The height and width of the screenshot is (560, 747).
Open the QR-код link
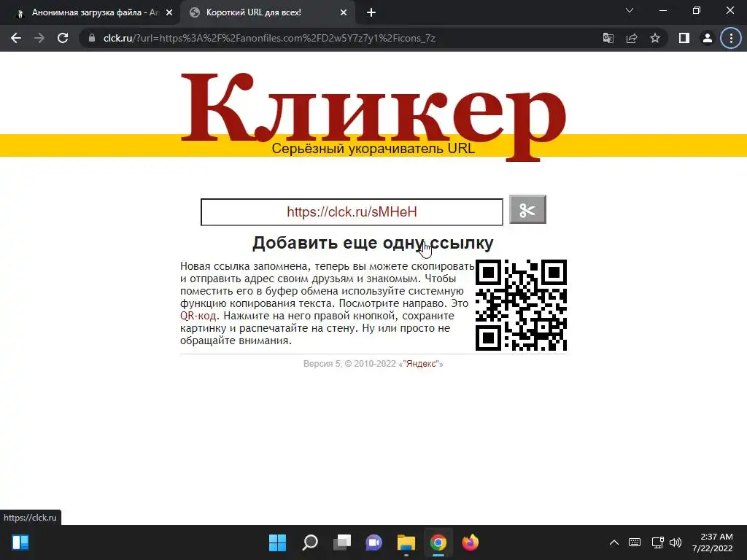point(198,316)
